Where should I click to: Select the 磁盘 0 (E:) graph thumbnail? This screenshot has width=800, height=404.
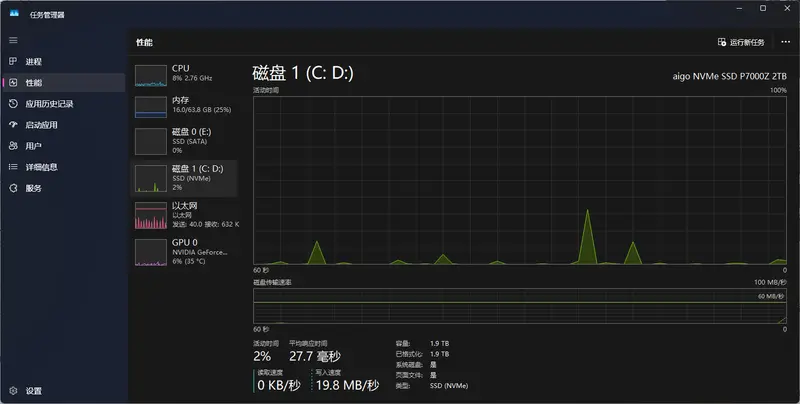point(151,141)
